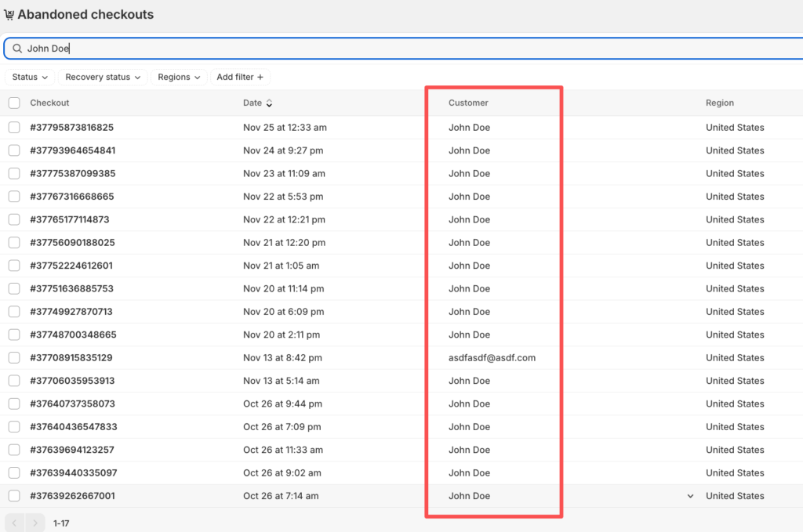Toggle the select-all checkbox in header
Image resolution: width=803 pixels, height=532 pixels.
(14, 103)
